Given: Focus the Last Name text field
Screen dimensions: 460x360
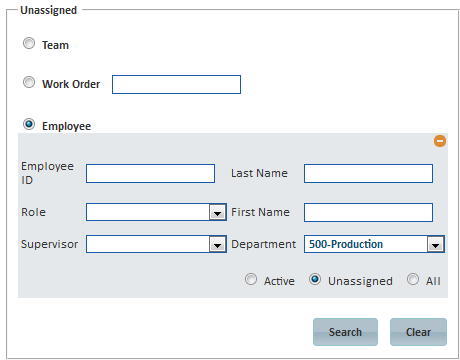Looking at the screenshot, I should pyautogui.click(x=368, y=173).
